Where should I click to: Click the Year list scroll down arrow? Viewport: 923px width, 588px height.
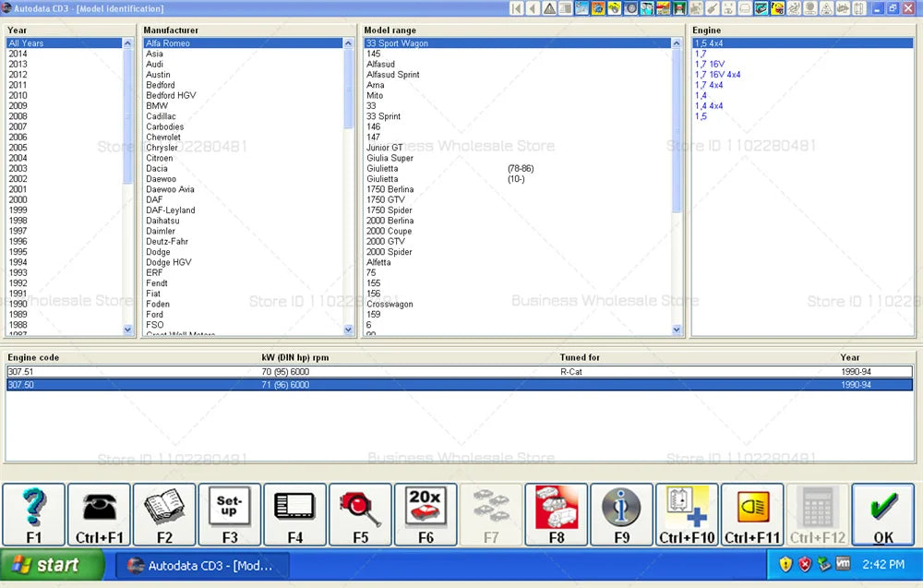(x=127, y=330)
